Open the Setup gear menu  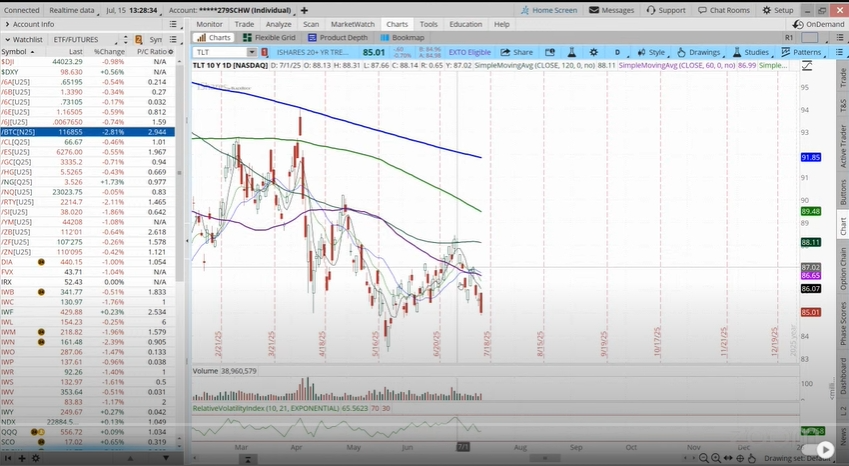tap(778, 10)
